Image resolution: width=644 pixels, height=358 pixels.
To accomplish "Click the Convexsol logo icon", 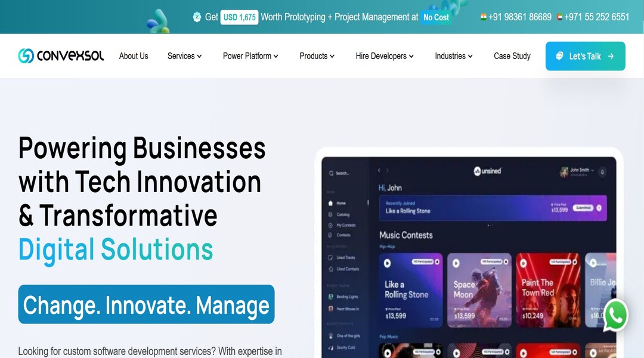I will pyautogui.click(x=26, y=56).
